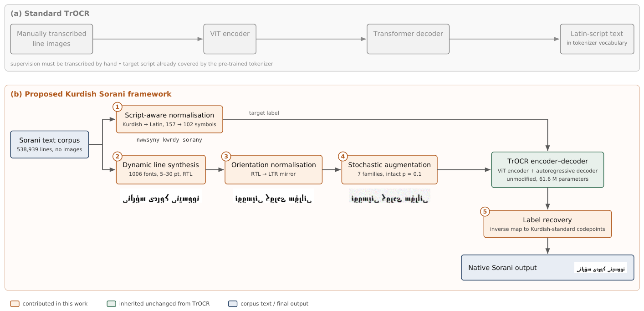
Task: Click the '(b) Proposed Kurdish Sorani framework' heading
Action: pos(91,94)
